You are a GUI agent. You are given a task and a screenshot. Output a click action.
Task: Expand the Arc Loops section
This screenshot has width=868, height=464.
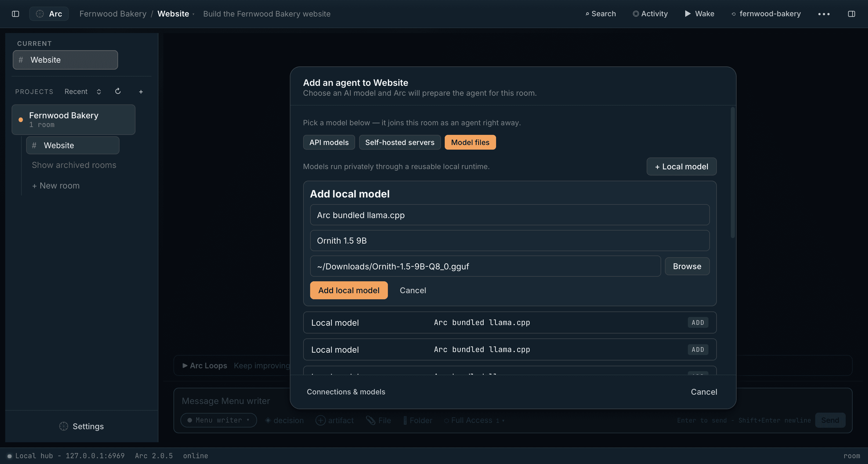coord(205,366)
